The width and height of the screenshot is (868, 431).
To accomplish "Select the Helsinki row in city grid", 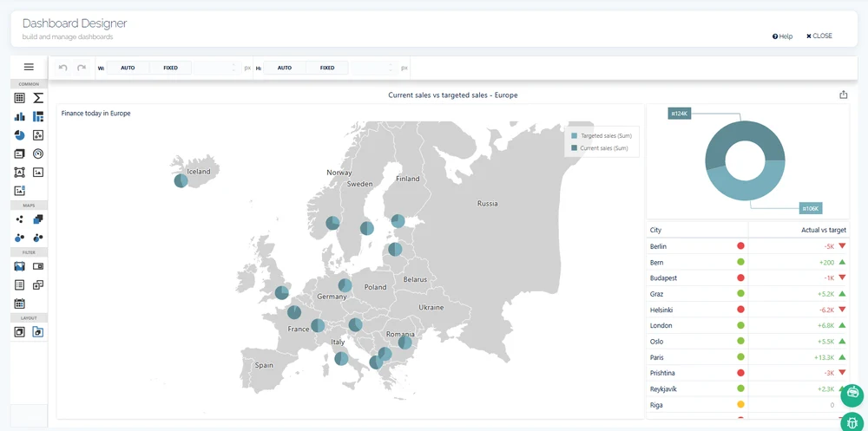I will [747, 310].
